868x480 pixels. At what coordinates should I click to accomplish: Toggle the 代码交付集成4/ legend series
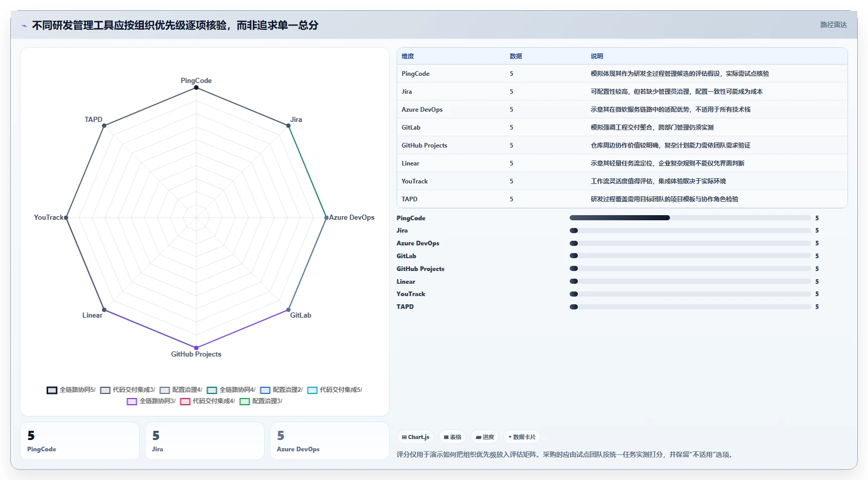click(208, 401)
